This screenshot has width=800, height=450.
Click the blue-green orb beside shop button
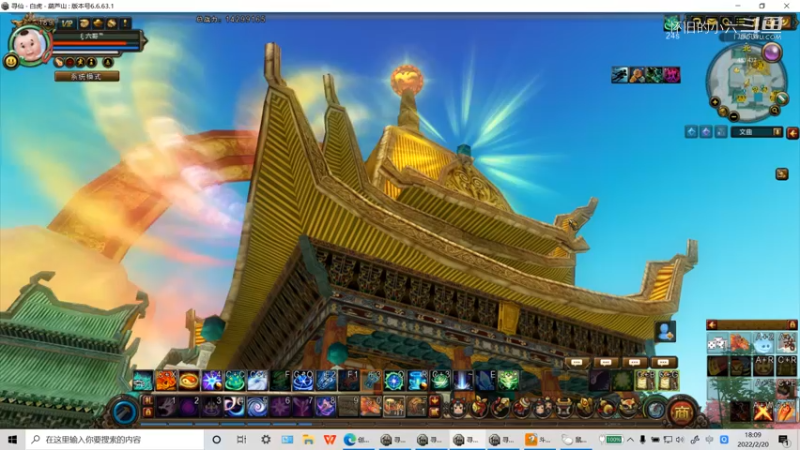click(x=656, y=409)
